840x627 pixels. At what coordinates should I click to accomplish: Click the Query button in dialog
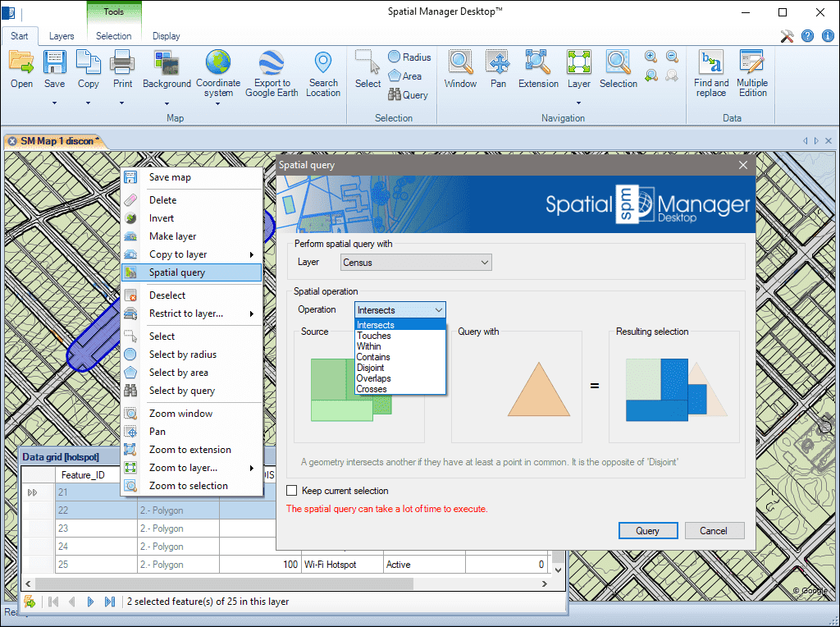coord(648,530)
